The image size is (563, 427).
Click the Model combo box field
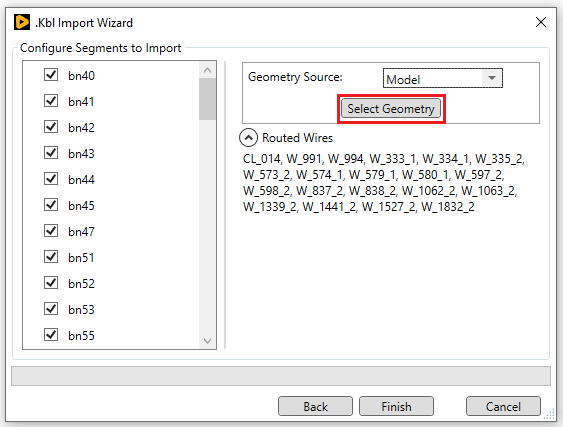pyautogui.click(x=442, y=78)
